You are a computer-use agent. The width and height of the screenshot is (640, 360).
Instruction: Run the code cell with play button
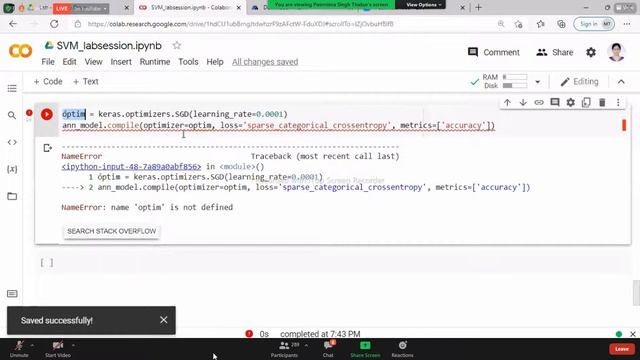click(x=47, y=114)
